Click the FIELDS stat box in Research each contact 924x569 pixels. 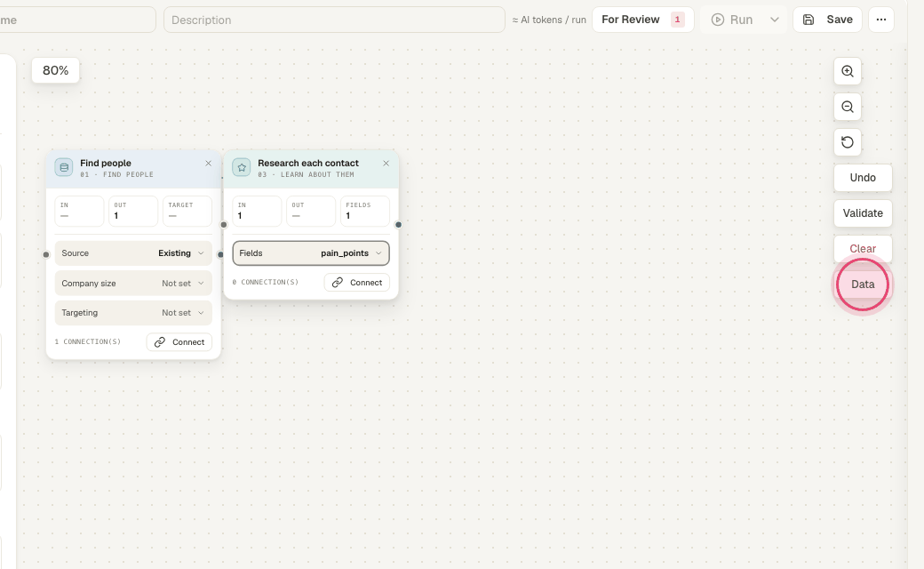click(x=365, y=211)
